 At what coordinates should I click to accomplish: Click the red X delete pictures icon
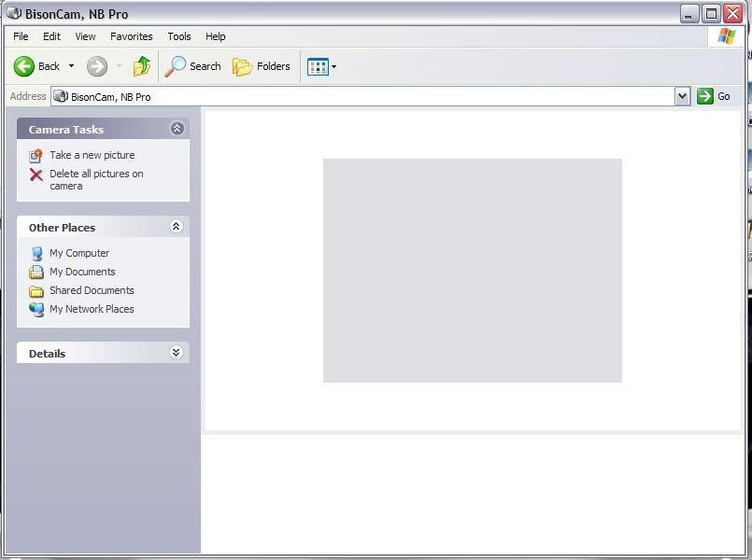click(36, 175)
